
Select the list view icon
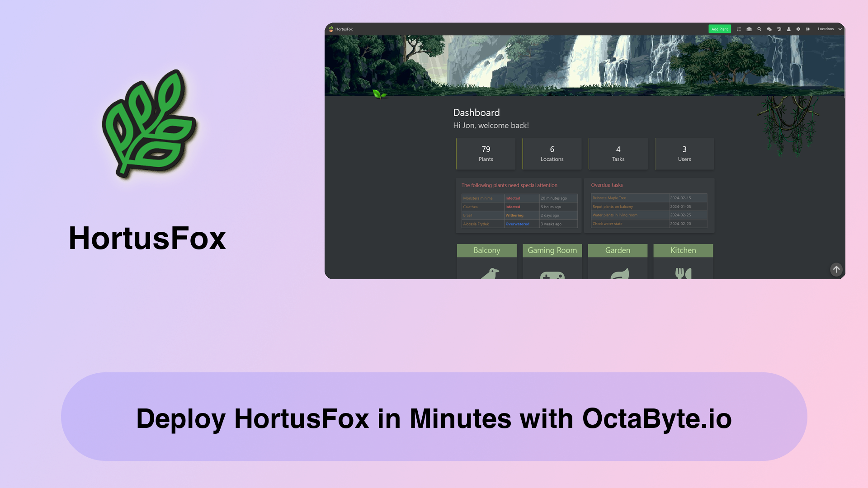coord(739,29)
